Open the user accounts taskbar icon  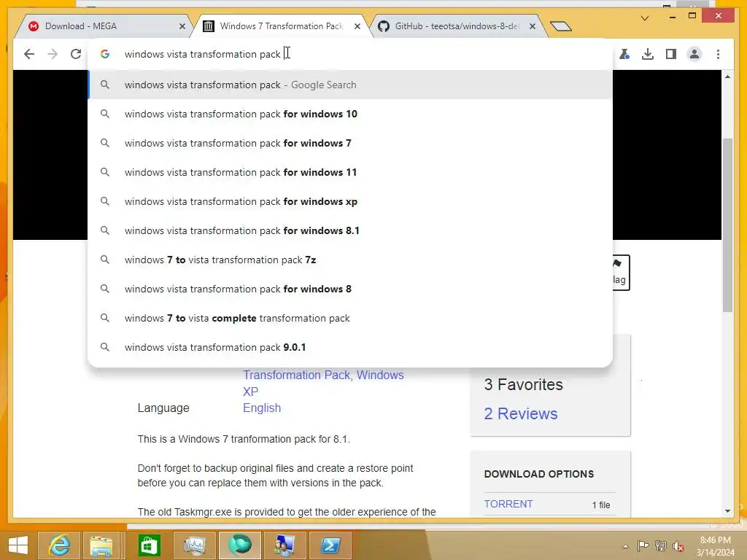(x=285, y=545)
